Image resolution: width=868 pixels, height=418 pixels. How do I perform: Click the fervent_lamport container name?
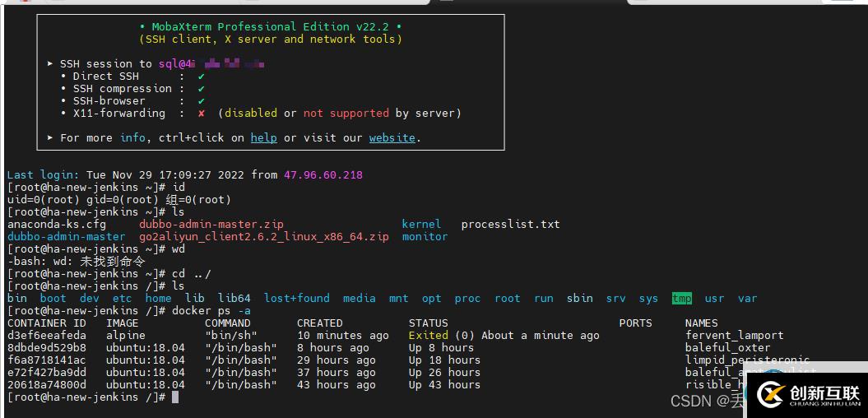(734, 336)
